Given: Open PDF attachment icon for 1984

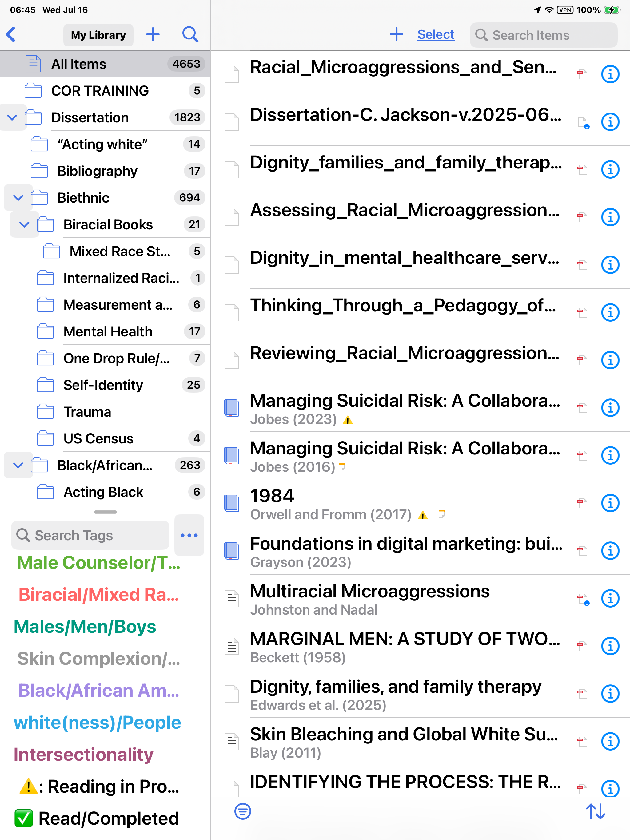Looking at the screenshot, I should pyautogui.click(x=582, y=503).
